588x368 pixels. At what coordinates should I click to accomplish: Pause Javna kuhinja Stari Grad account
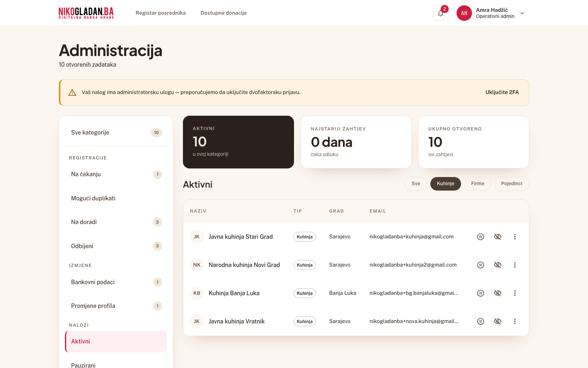(x=481, y=237)
